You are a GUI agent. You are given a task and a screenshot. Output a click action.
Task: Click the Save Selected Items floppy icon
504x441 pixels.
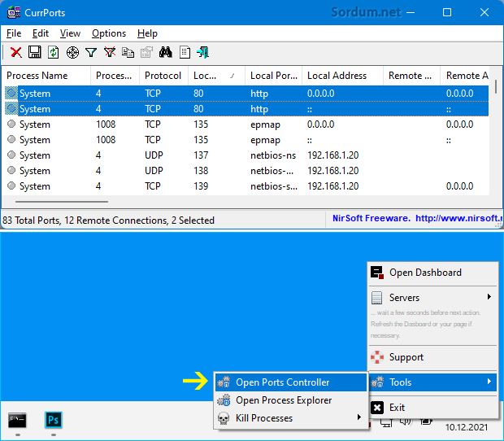[x=34, y=52]
